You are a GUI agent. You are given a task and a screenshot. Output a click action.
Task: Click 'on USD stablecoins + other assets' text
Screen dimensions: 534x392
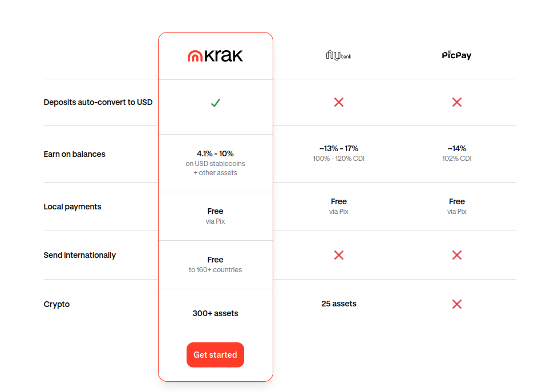point(215,168)
